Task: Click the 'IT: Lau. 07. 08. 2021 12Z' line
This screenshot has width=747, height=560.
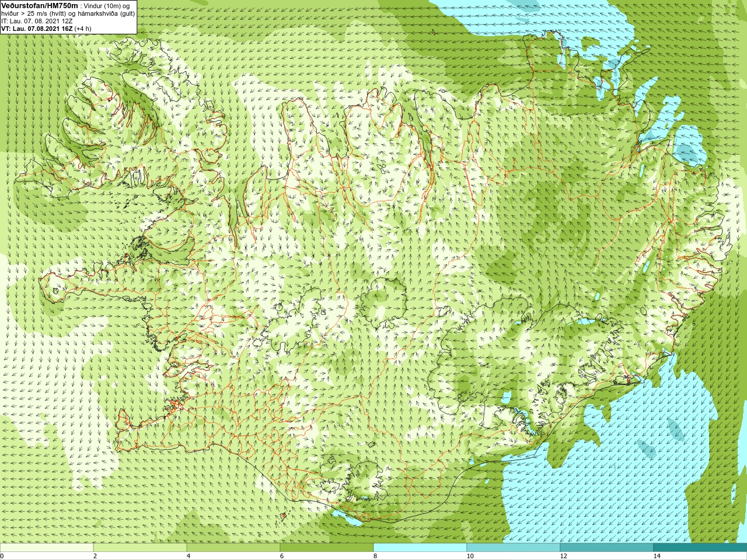Action: (x=37, y=21)
